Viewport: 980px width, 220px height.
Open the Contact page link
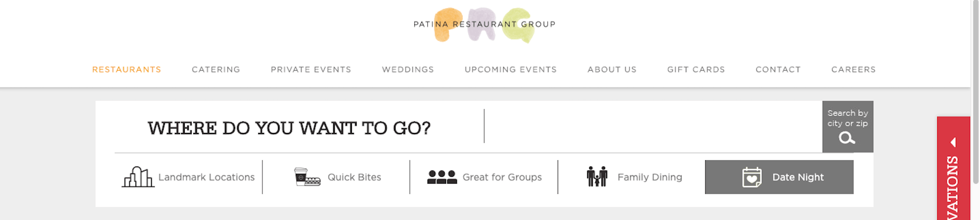[778, 70]
